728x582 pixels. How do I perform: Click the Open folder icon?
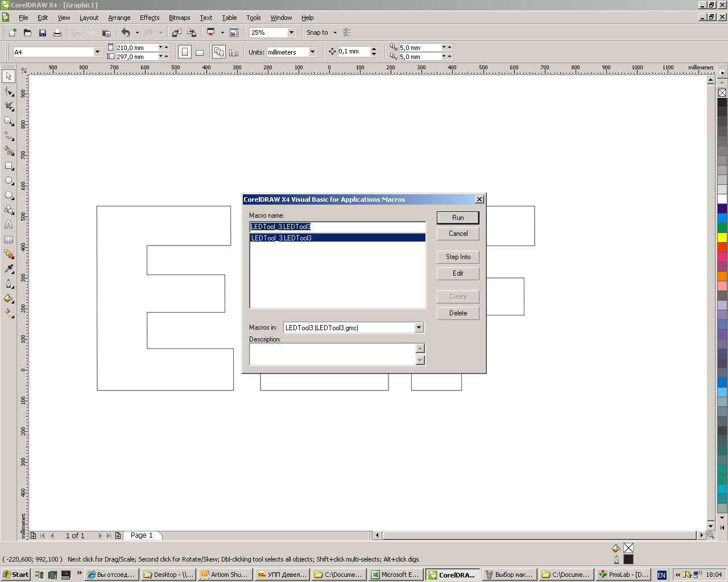tap(27, 32)
